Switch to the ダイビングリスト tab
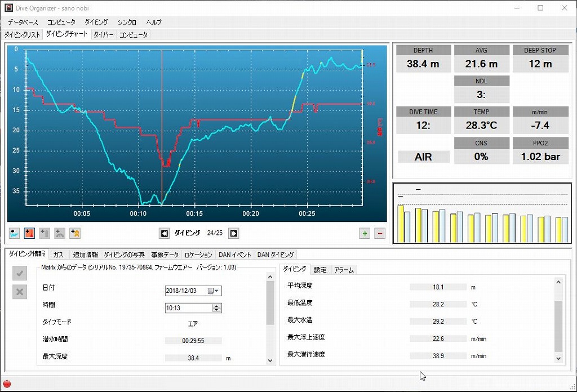This screenshot has height=392, width=577. coord(23,35)
